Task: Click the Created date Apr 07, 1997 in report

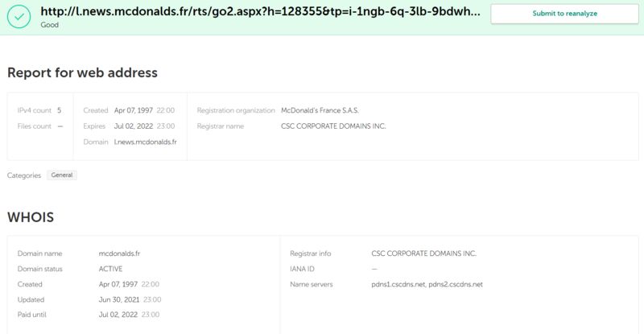Action: pos(134,110)
